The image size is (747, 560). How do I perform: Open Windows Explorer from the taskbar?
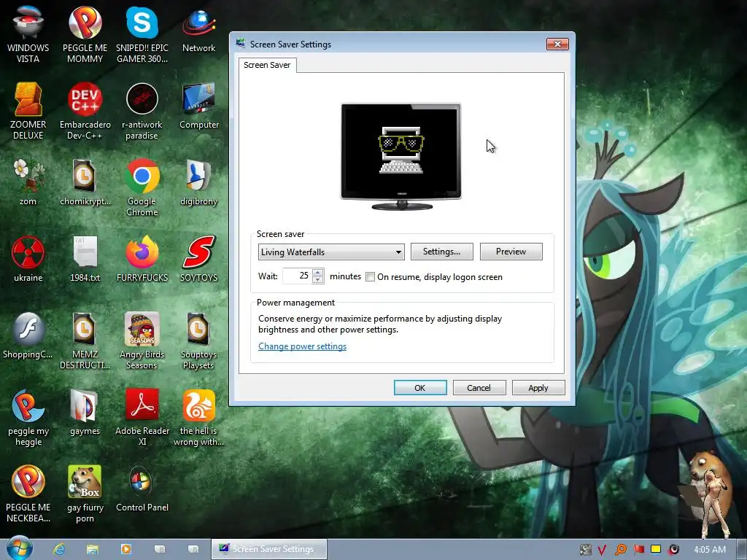93,549
